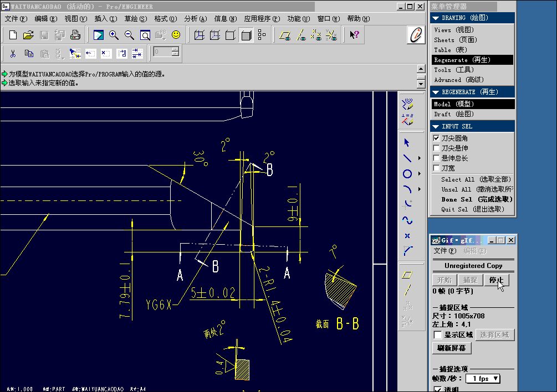Open the 帮助(H) menu

coord(359,19)
